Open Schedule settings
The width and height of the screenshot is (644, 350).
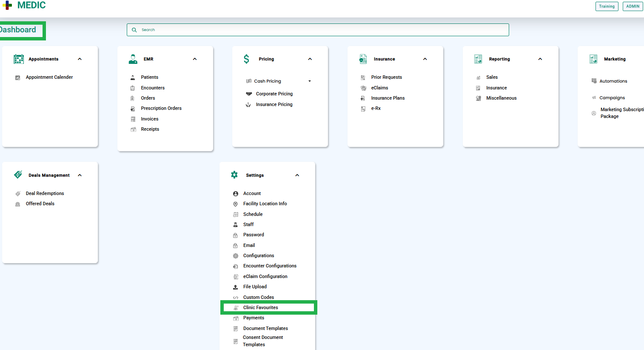click(x=253, y=214)
